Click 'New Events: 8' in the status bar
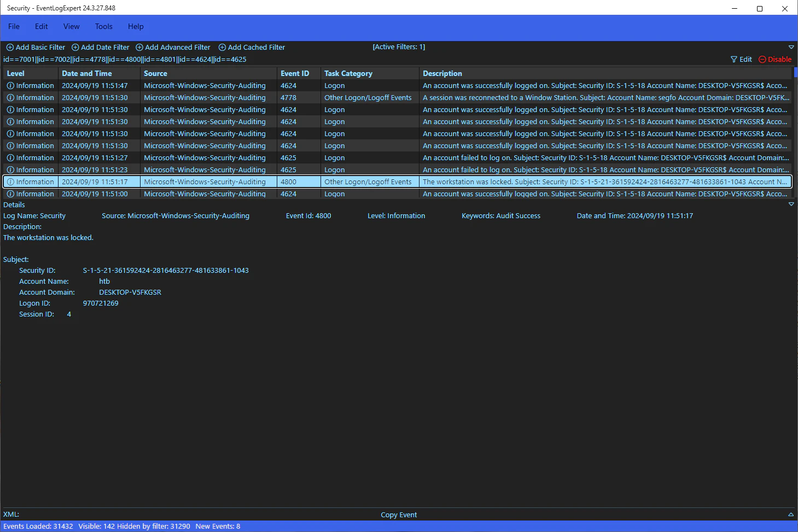798x532 pixels. pyautogui.click(x=218, y=527)
